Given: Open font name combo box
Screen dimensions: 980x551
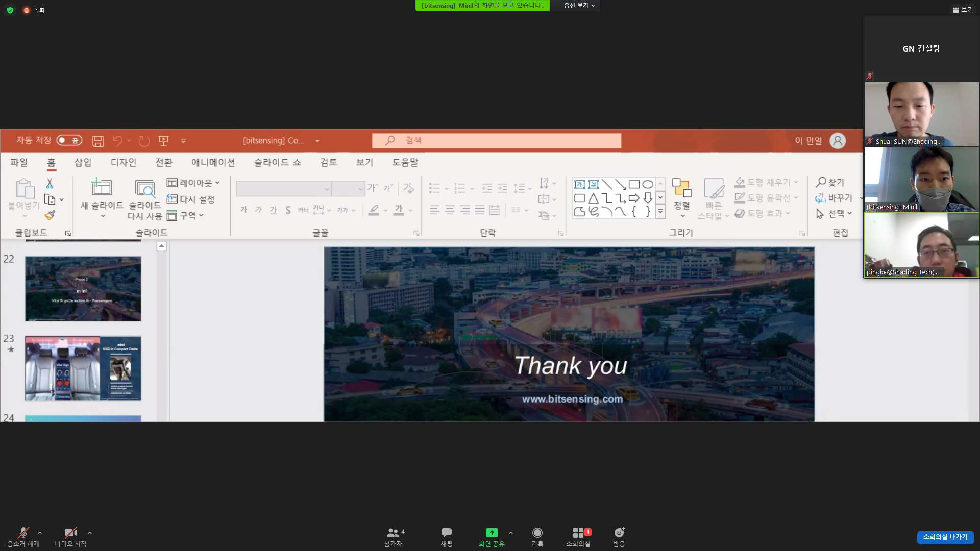Looking at the screenshot, I should click(283, 189).
